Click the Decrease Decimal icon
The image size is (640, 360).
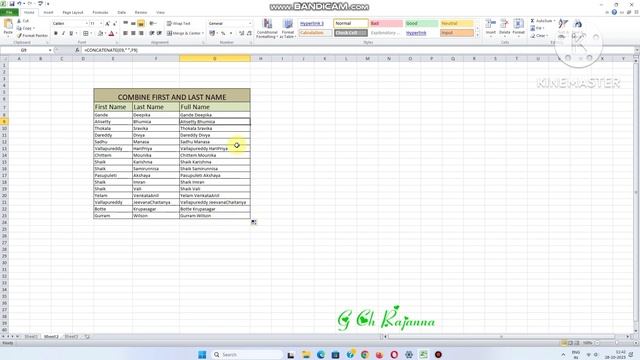point(249,33)
